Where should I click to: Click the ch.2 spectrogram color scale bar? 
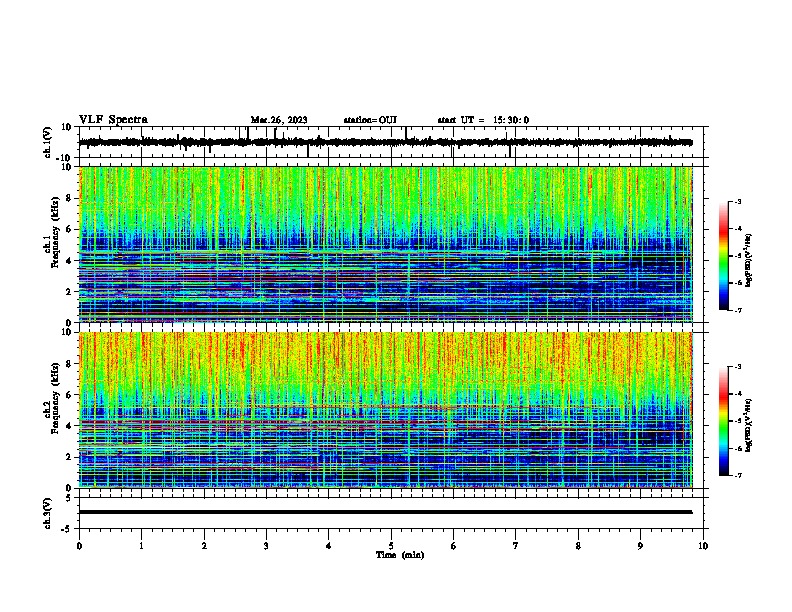pyautogui.click(x=723, y=421)
